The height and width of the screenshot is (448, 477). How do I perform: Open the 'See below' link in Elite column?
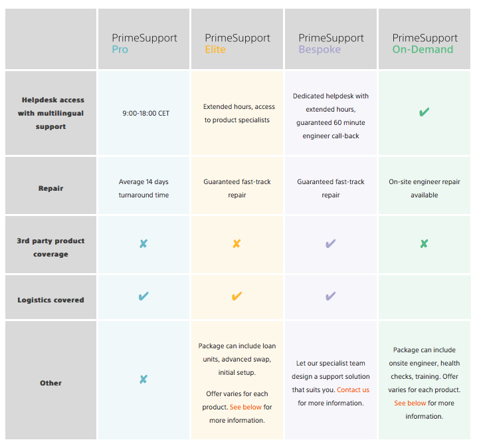[x=246, y=407]
